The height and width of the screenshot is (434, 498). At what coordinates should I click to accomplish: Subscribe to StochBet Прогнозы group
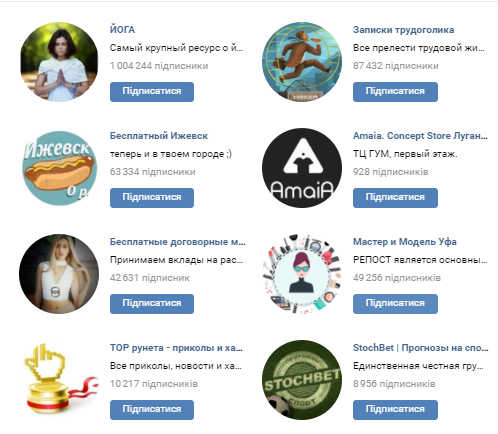tap(395, 410)
